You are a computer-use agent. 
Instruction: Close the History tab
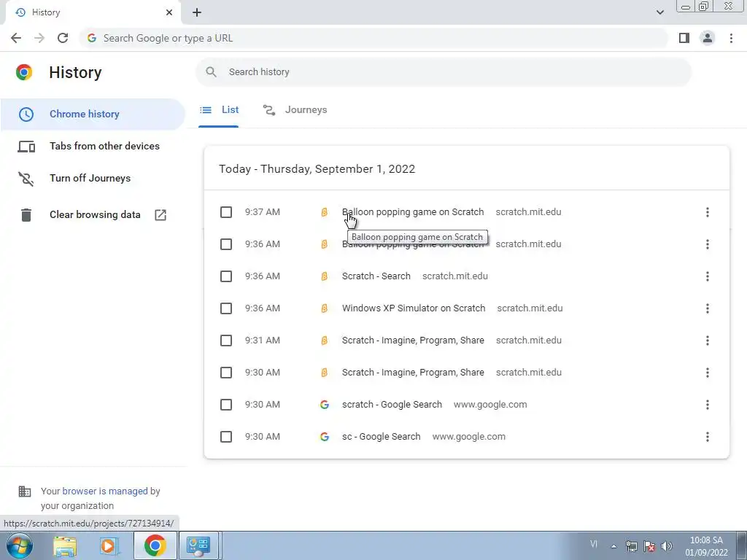pyautogui.click(x=169, y=12)
